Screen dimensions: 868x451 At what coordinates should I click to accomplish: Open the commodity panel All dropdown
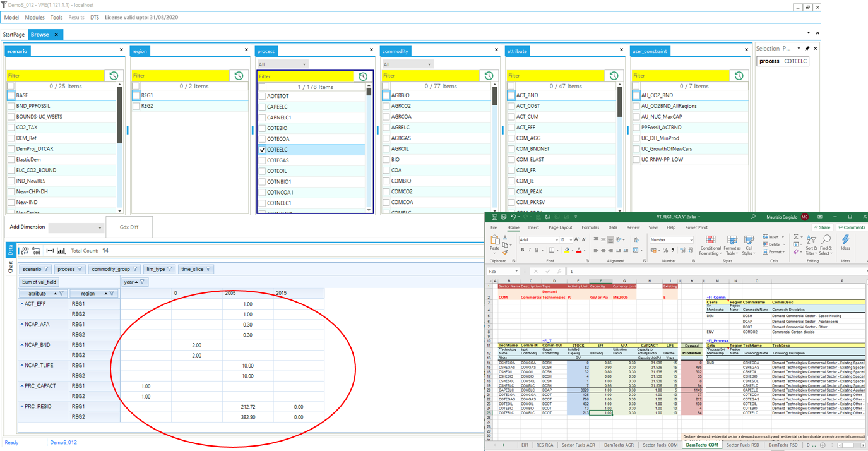[x=407, y=64]
